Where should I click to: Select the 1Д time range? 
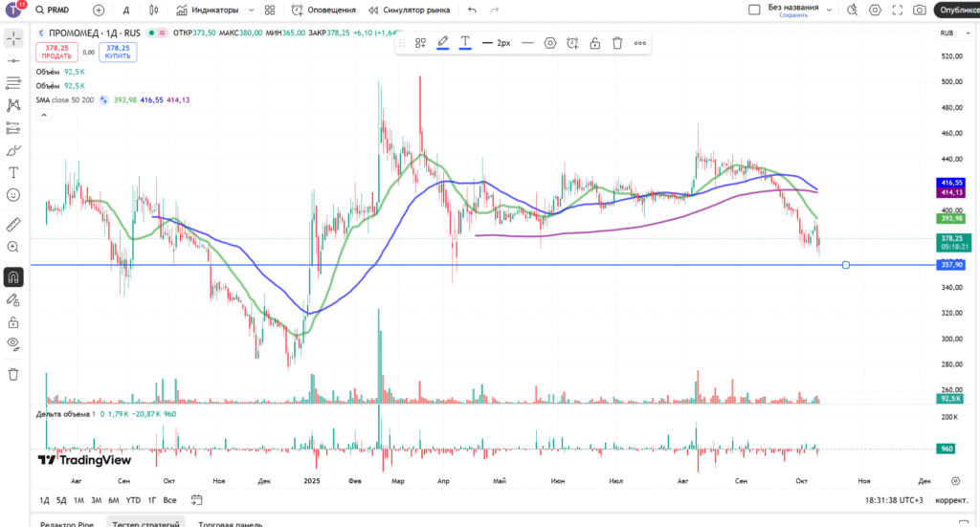44,500
